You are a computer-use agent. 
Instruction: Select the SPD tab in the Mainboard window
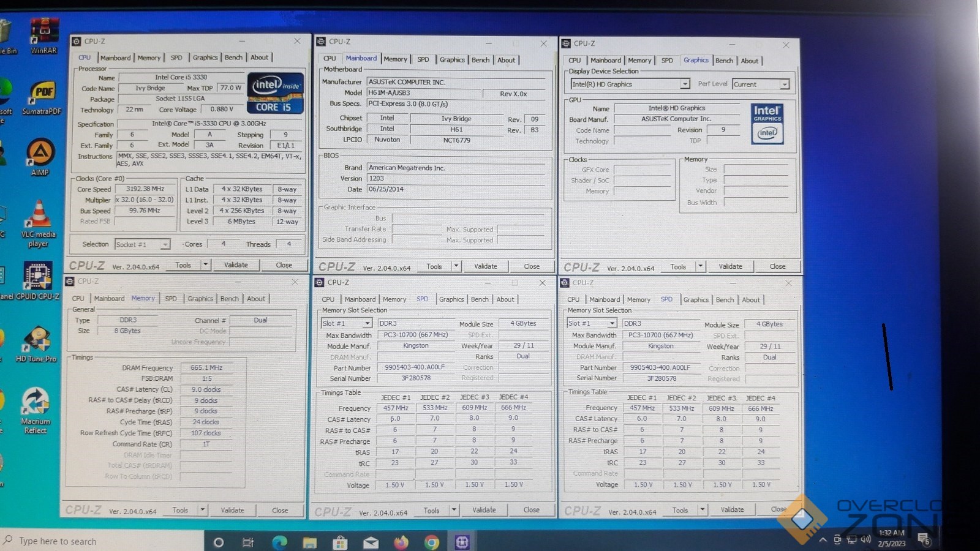(x=423, y=59)
